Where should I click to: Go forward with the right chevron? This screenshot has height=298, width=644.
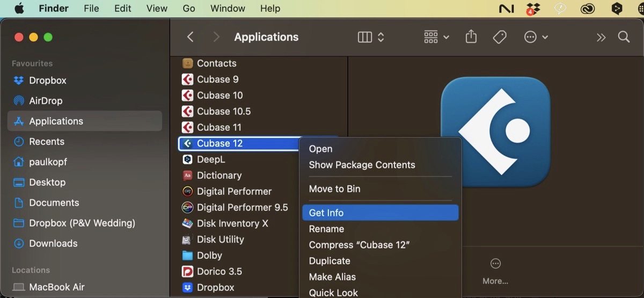click(x=216, y=37)
